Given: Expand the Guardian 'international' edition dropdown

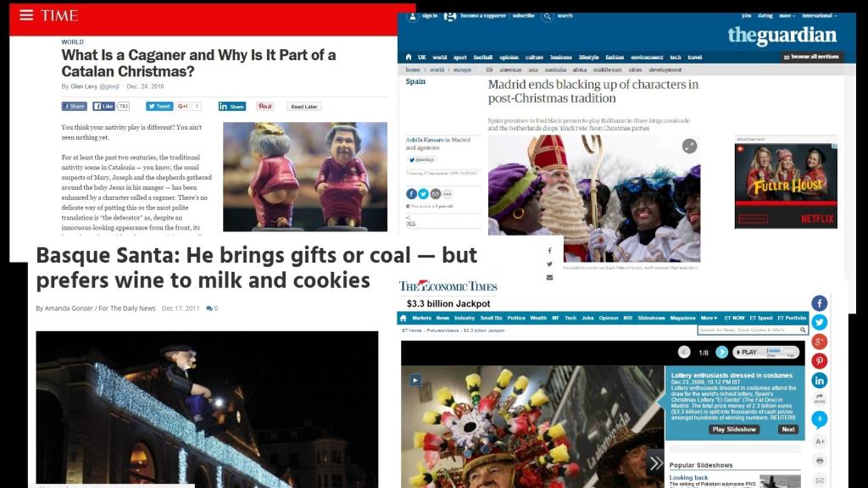Looking at the screenshot, I should point(820,16).
